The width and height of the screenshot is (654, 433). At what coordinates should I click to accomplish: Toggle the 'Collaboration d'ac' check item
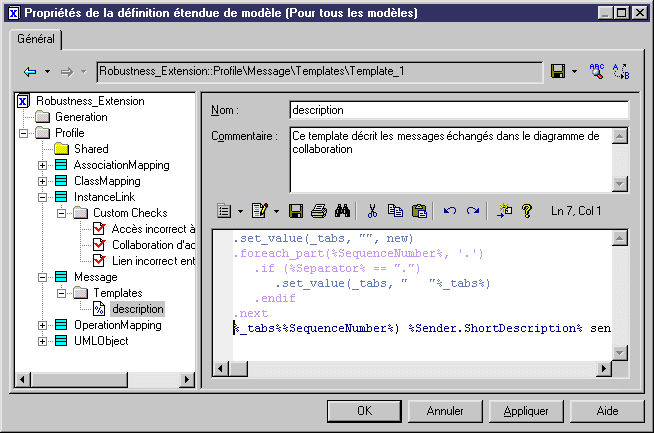point(98,245)
